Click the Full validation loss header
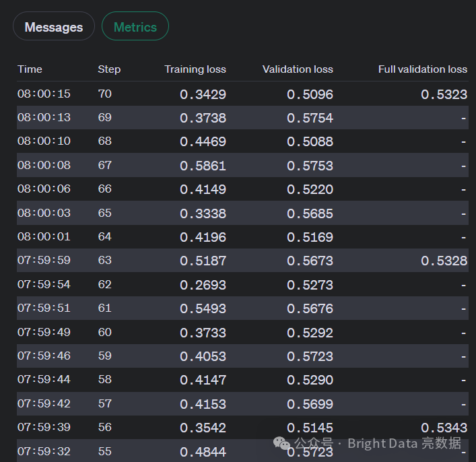This screenshot has width=476, height=462. [x=423, y=69]
